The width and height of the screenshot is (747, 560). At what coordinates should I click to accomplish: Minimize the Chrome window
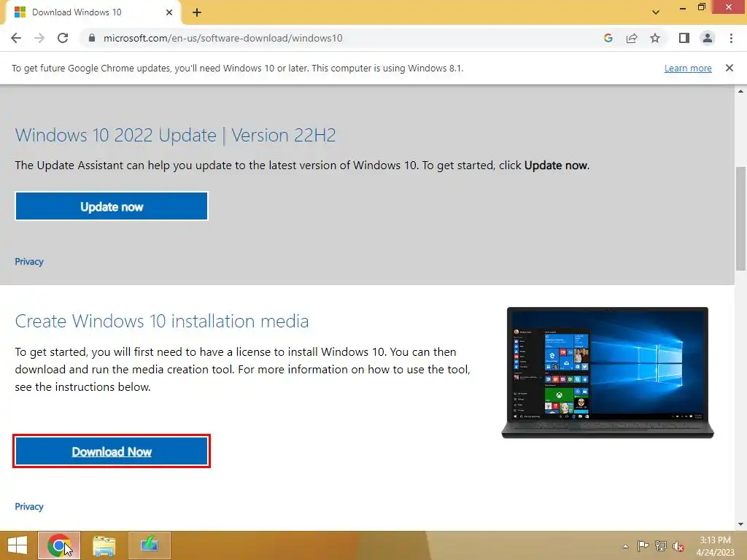pyautogui.click(x=682, y=7)
